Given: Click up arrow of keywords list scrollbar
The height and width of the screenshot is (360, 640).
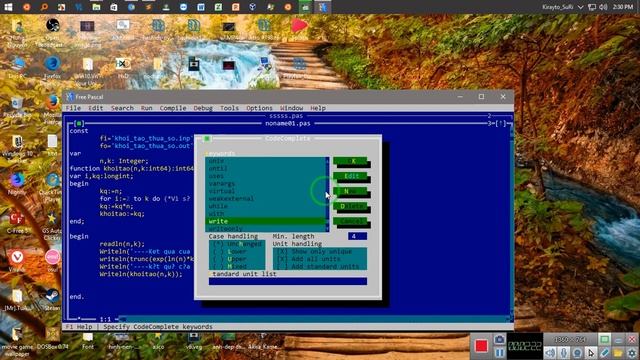Looking at the screenshot, I should tap(327, 161).
